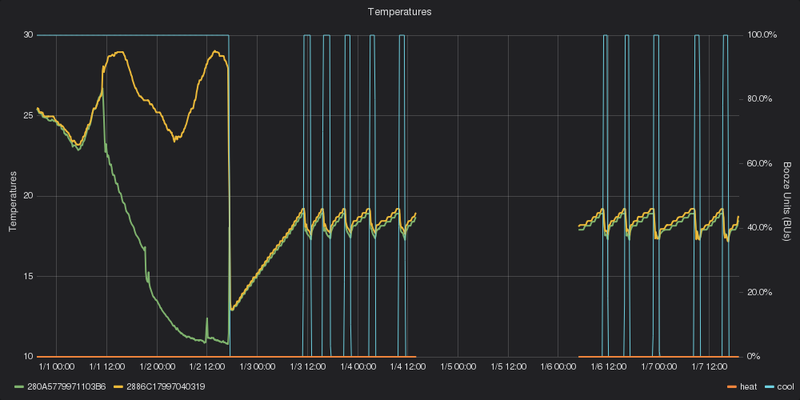Viewport: 800px width, 400px height.
Task: Click the 1/3 00:00 time axis label
Action: coord(257,366)
